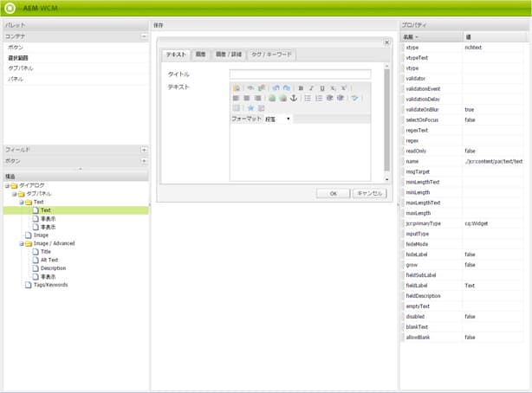Screen dimensions: 532x393
Task: Click into the タイトル input field
Action: pos(301,74)
